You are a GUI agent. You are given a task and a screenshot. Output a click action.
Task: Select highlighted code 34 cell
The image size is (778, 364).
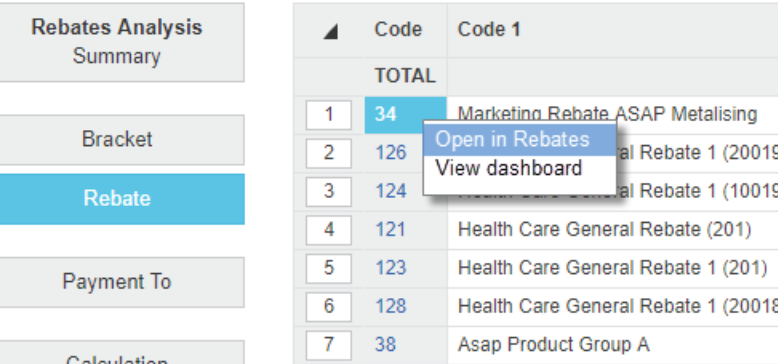click(405, 115)
